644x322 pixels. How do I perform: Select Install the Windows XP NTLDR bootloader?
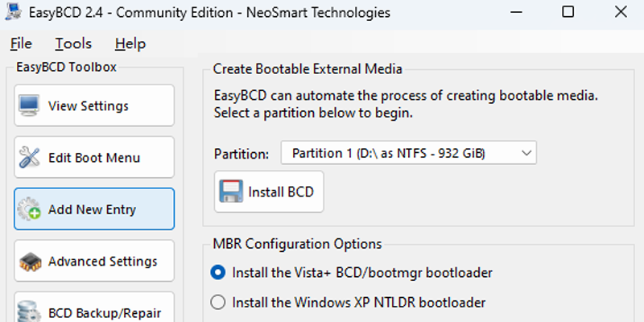348,303
